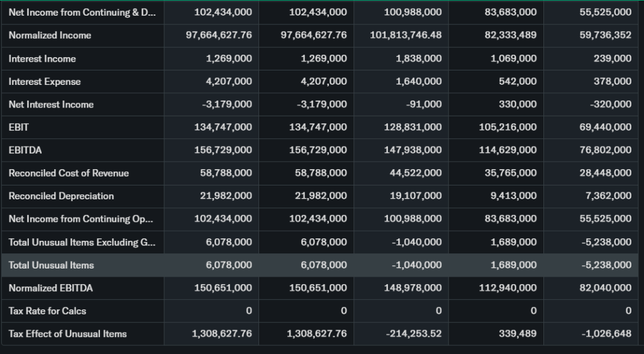Select the Net Interest Income row label
The image size is (644, 354).
click(x=51, y=104)
